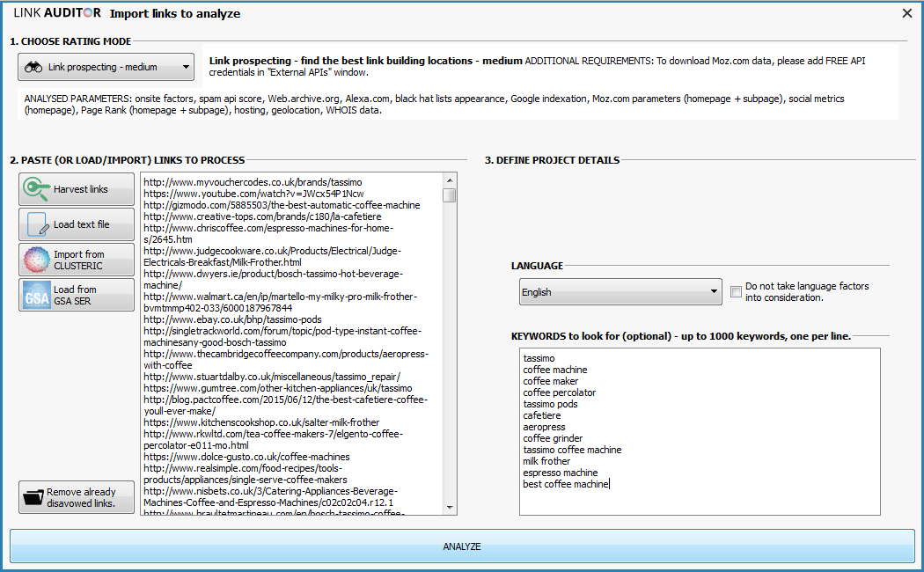Click the binoculars icon in rating mode
The image size is (924, 572).
click(33, 67)
